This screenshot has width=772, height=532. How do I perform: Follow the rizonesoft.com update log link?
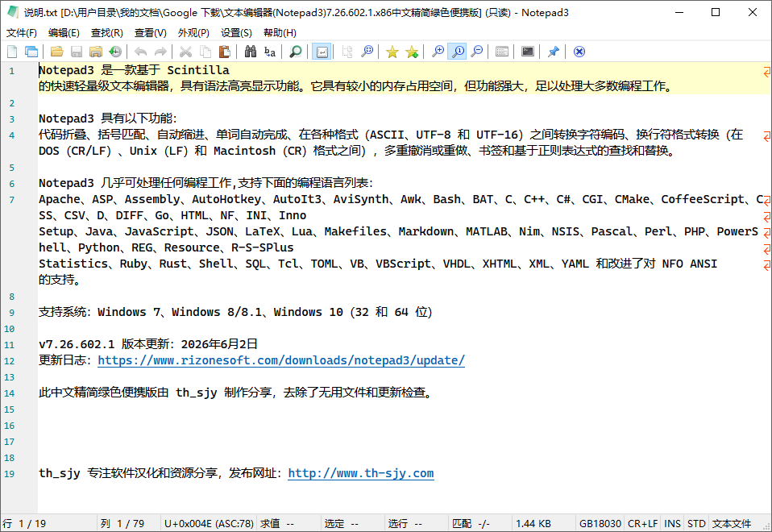click(281, 360)
